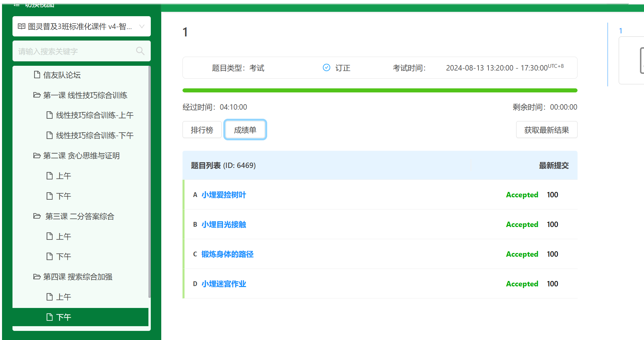This screenshot has width=644, height=340.
Task: Click the green exam progress bar
Action: click(380, 90)
